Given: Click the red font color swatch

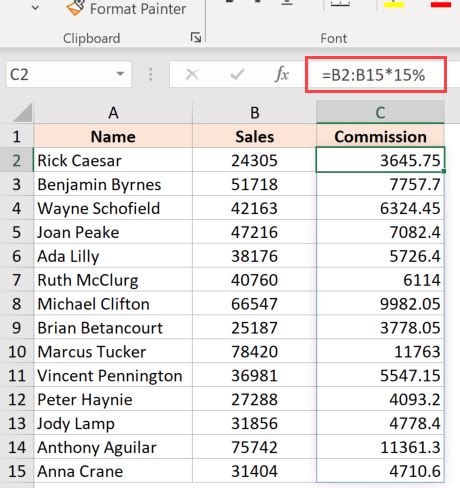Looking at the screenshot, I should (x=441, y=4).
